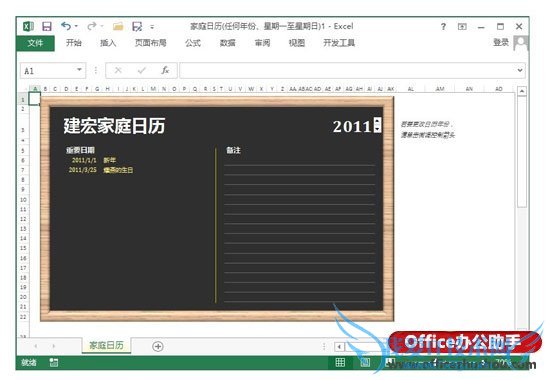The width and height of the screenshot is (550, 380).
Task: Click the vertical scrollbar thumb
Action: click(522, 152)
